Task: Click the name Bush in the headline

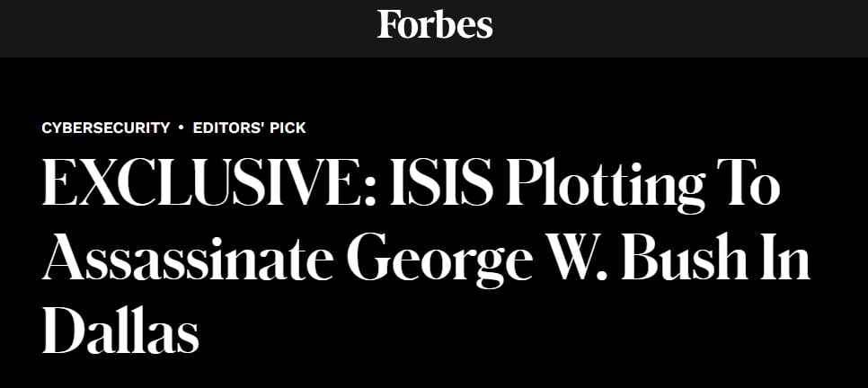Action: click(686, 256)
